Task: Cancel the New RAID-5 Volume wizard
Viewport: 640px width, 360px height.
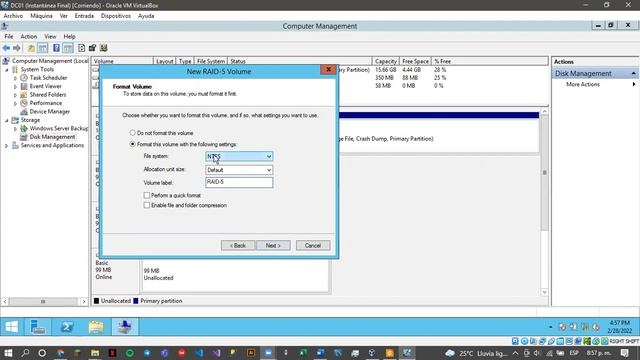Action: [x=313, y=245]
